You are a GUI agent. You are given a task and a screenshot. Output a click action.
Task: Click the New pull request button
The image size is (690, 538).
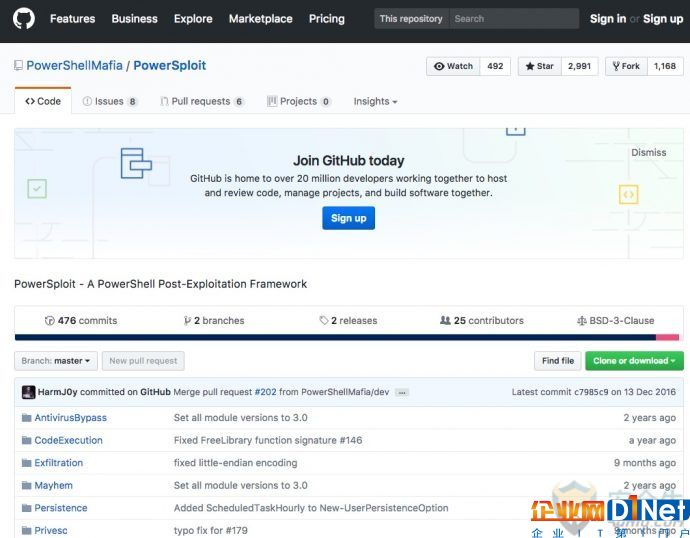click(x=143, y=361)
